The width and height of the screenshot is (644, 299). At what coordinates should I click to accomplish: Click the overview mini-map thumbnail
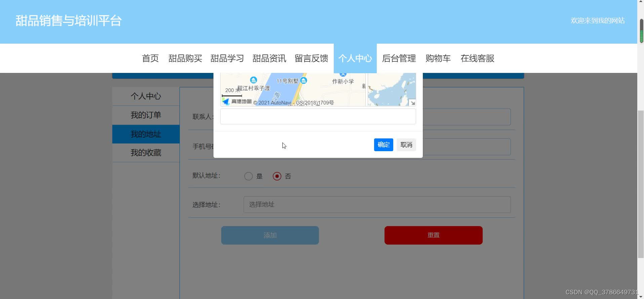392,89
